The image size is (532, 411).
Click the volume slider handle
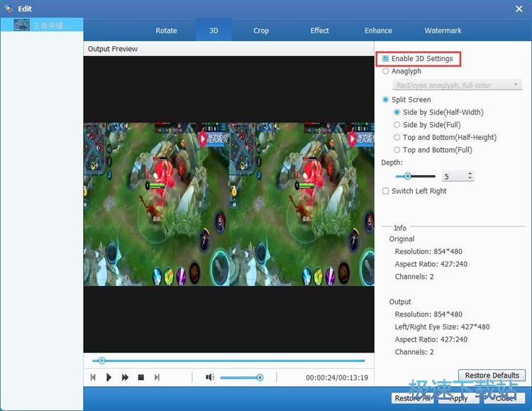[x=260, y=378]
